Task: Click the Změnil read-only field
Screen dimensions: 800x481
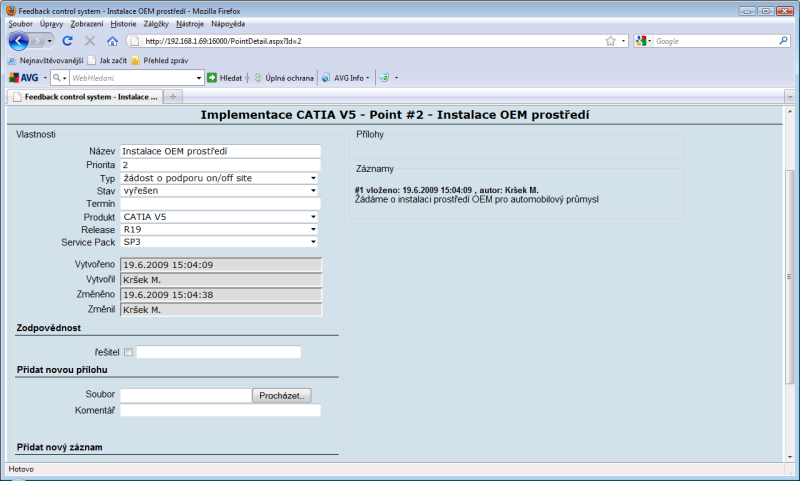Action: tap(221, 310)
